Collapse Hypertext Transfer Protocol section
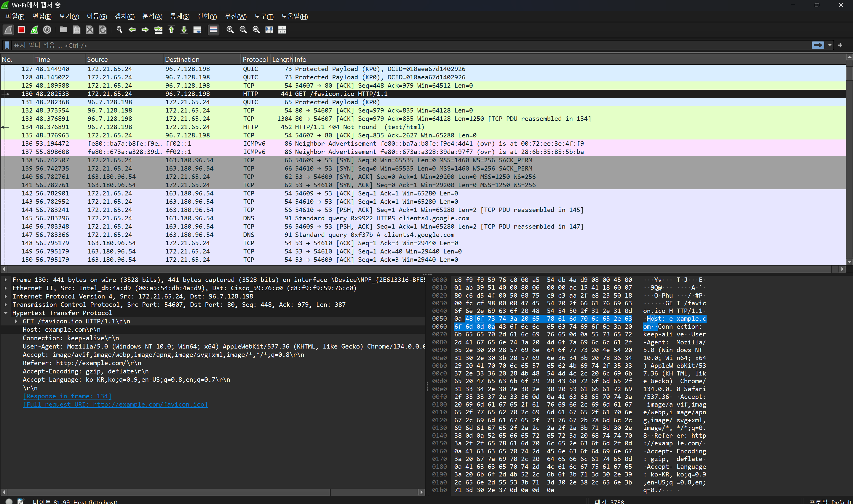The image size is (853, 504). pos(6,313)
